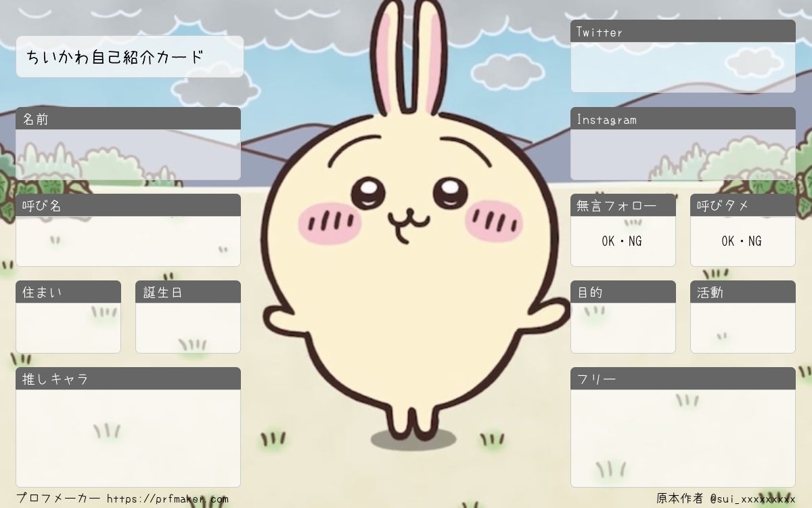
Task: Click the 原本作者 @sui credit text
Action: [x=725, y=499]
